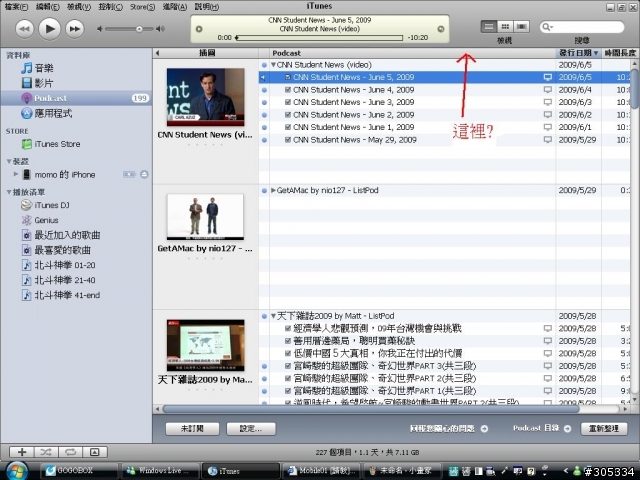Image resolution: width=640 pixels, height=480 pixels.
Task: Click the 未訂閱 unsubscribe button
Action: coord(192,429)
